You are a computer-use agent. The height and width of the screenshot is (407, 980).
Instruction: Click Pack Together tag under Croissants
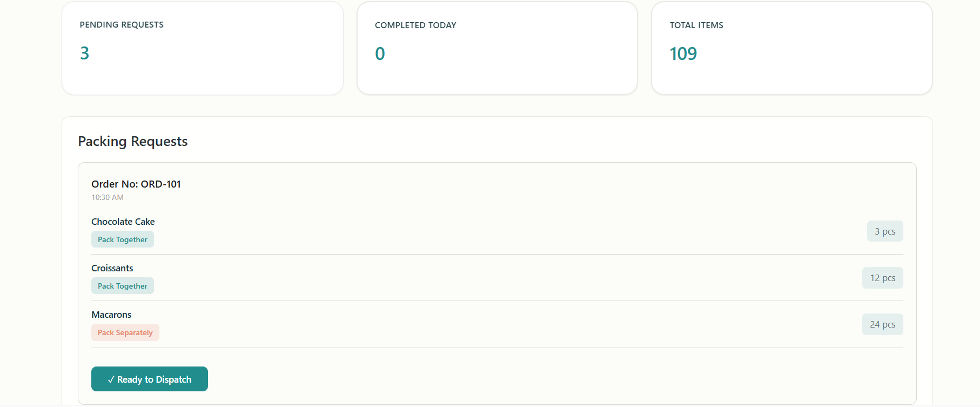tap(123, 286)
